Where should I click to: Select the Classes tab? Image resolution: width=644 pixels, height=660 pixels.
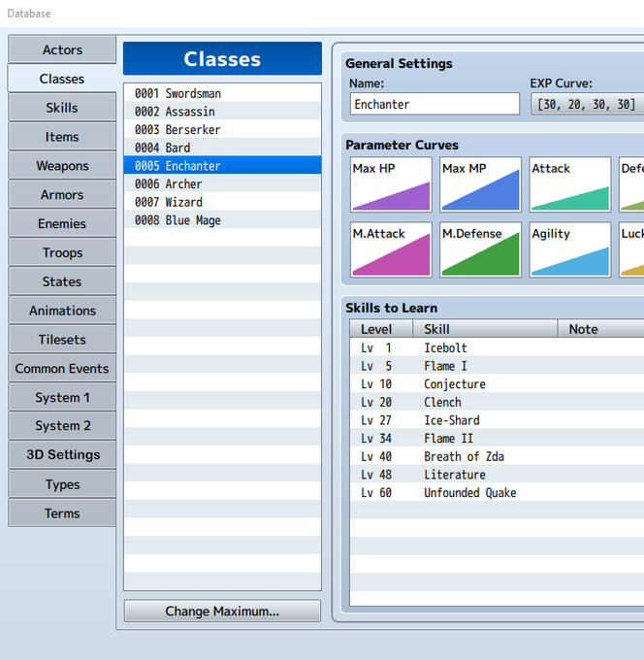pos(62,79)
